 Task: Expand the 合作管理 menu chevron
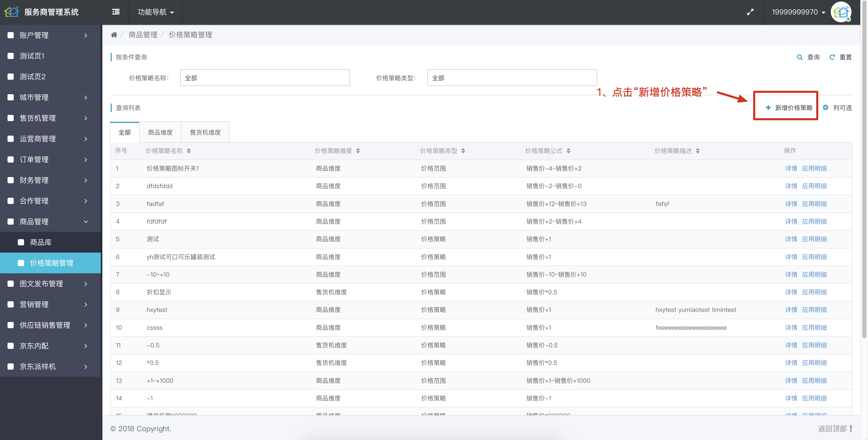coord(86,201)
